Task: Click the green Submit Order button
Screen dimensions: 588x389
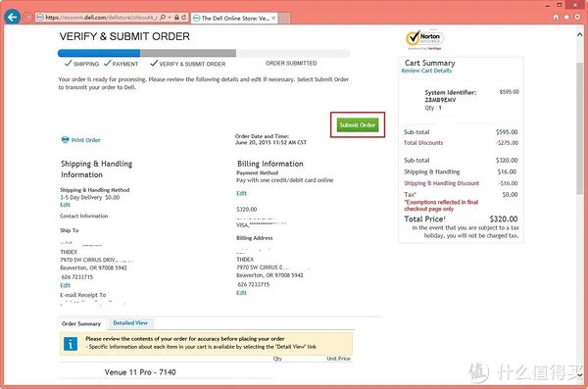Action: 358,124
